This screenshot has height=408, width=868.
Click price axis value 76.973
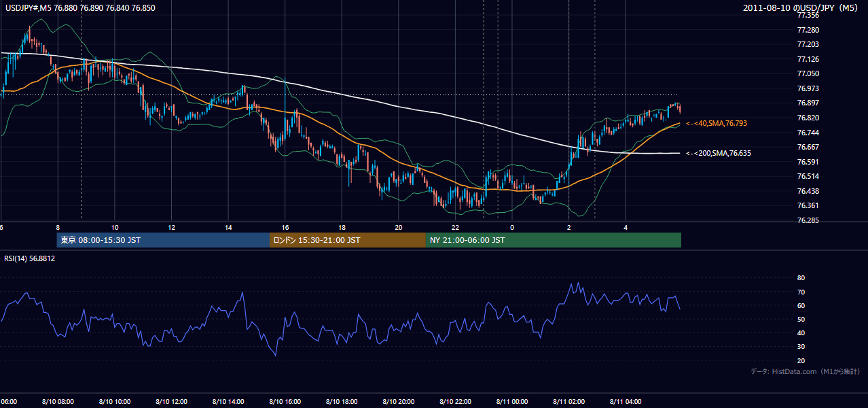point(808,88)
